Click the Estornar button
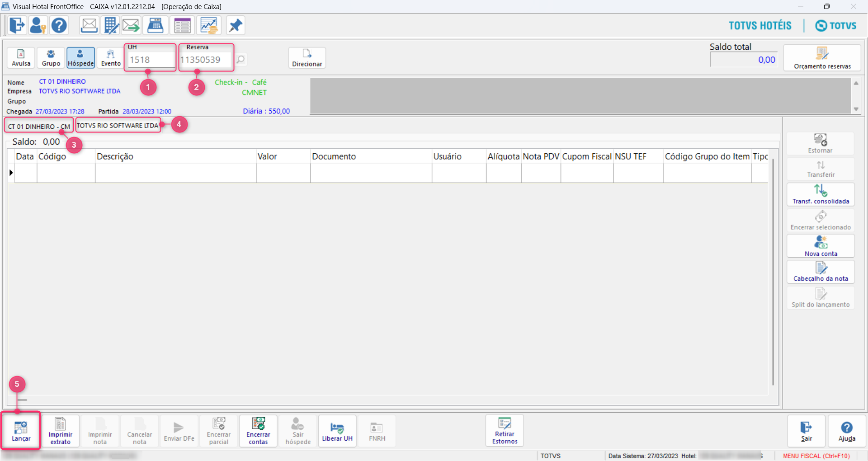Image resolution: width=868 pixels, height=461 pixels. 821,144
